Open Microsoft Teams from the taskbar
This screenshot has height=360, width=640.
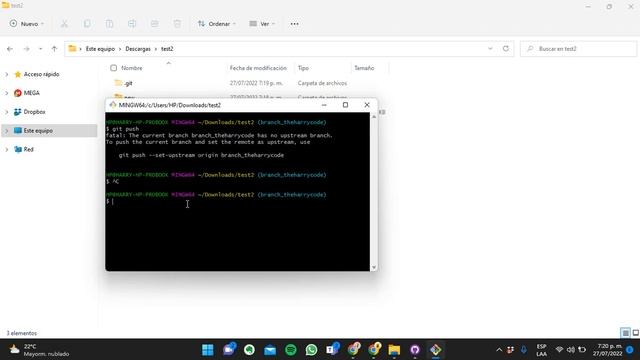[332, 350]
